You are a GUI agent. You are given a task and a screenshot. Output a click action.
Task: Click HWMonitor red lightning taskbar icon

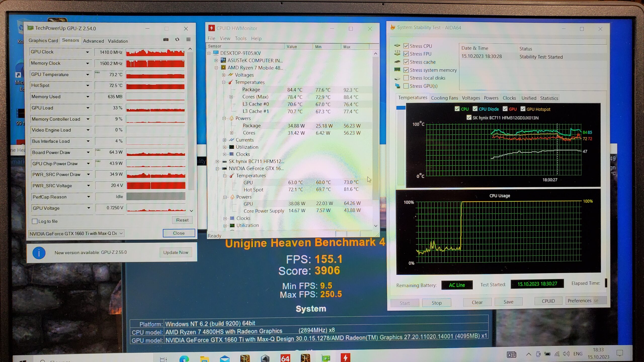(x=345, y=357)
